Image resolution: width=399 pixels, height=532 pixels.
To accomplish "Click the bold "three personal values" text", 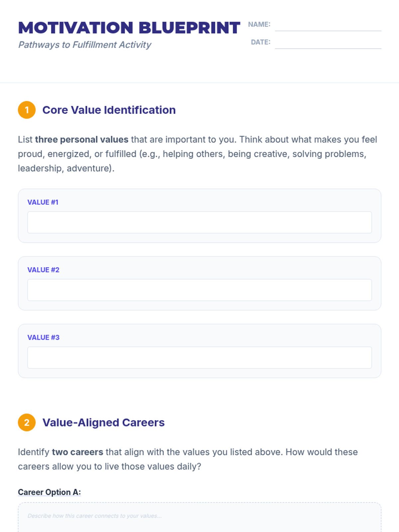I will click(x=81, y=140).
